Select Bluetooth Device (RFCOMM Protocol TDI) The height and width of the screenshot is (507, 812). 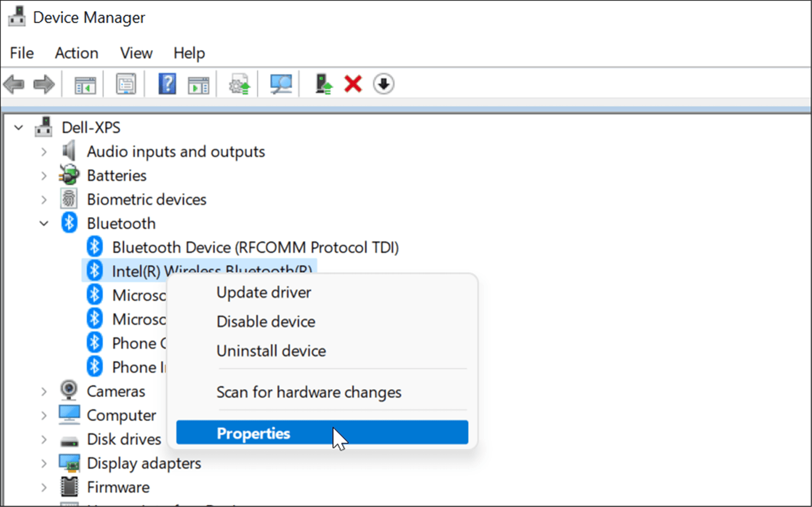255,248
